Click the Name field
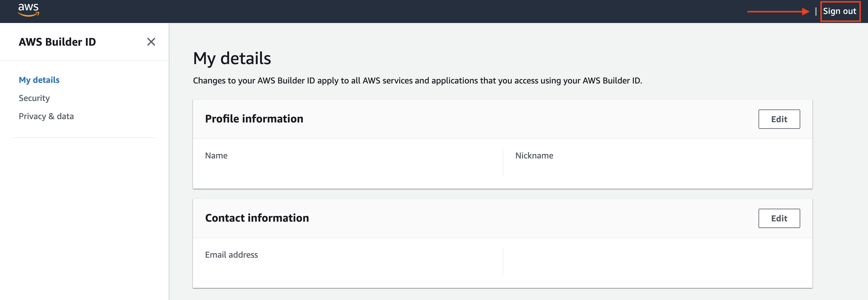 click(216, 155)
